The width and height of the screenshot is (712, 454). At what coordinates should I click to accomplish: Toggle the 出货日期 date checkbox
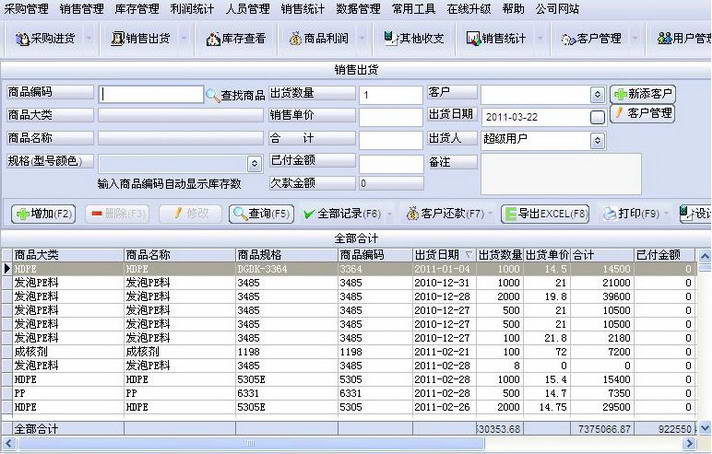[x=597, y=117]
